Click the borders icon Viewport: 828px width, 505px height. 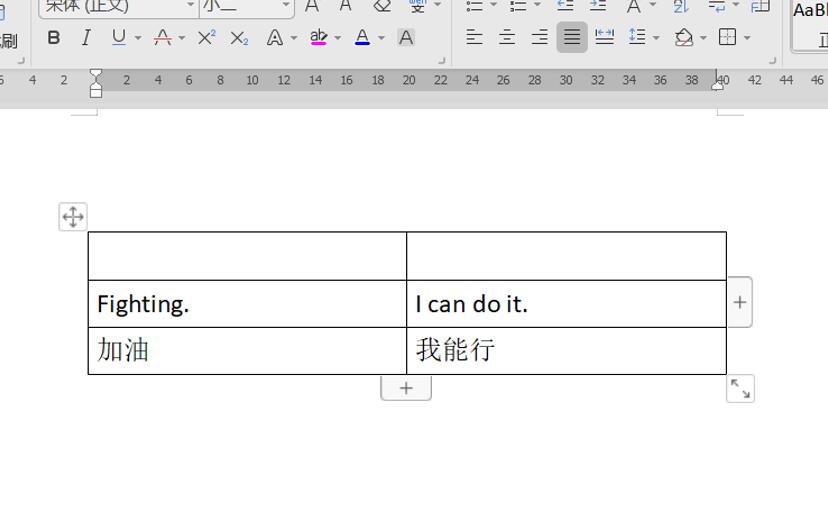727,38
